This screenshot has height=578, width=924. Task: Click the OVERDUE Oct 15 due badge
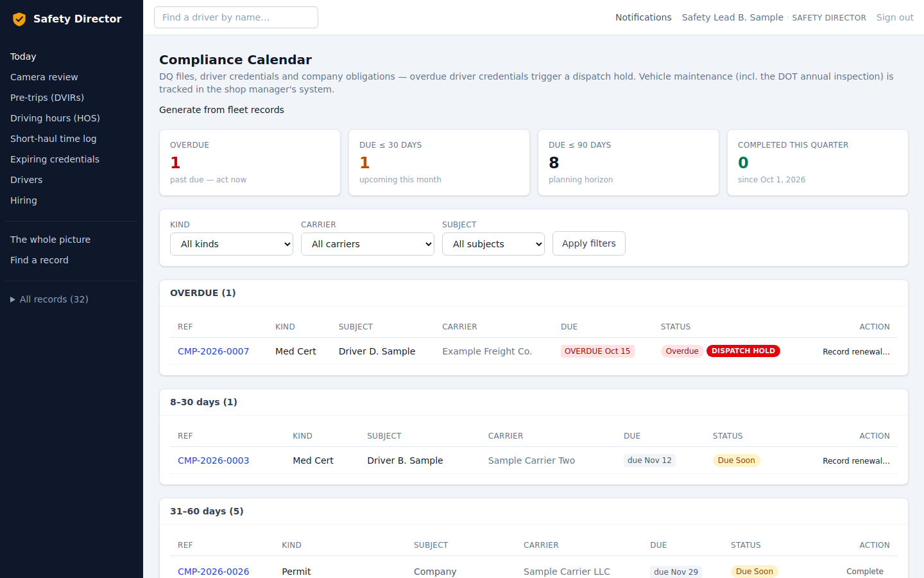(597, 351)
